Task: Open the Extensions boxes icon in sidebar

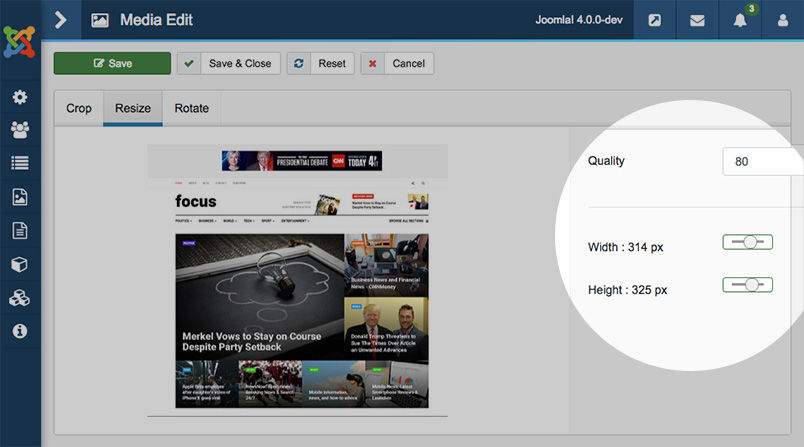Action: coord(20,298)
